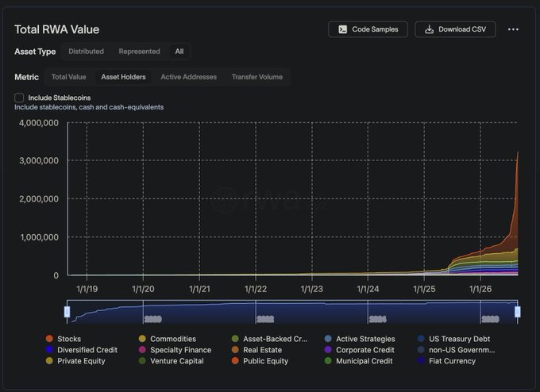This screenshot has height=392, width=540.
Task: Click the 1/1/22 x-axis label
Action: pyautogui.click(x=256, y=289)
